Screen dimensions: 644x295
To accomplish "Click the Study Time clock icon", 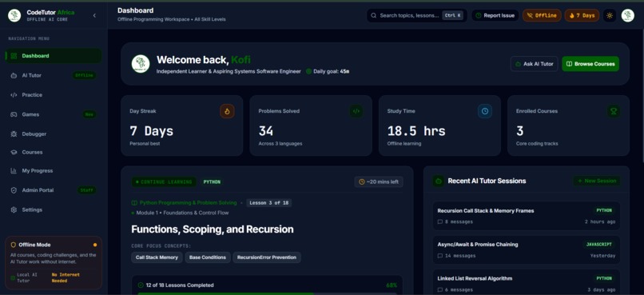I will pos(485,111).
